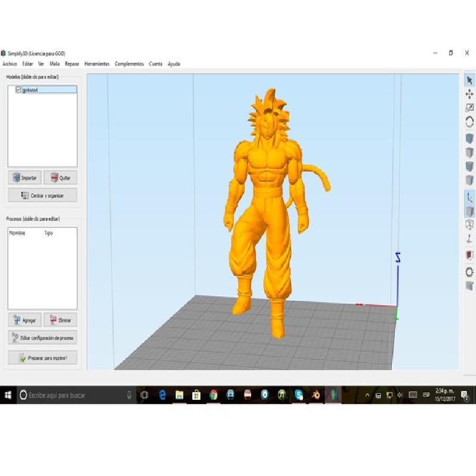Open Microsoft Store from the taskbar
Viewport: 476px width, 476px height.
[x=196, y=395]
